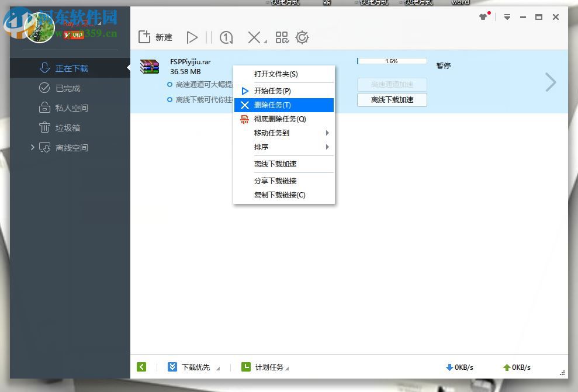This screenshot has height=392, width=578.
Task: Click the gift icon near the top right
Action: [484, 17]
